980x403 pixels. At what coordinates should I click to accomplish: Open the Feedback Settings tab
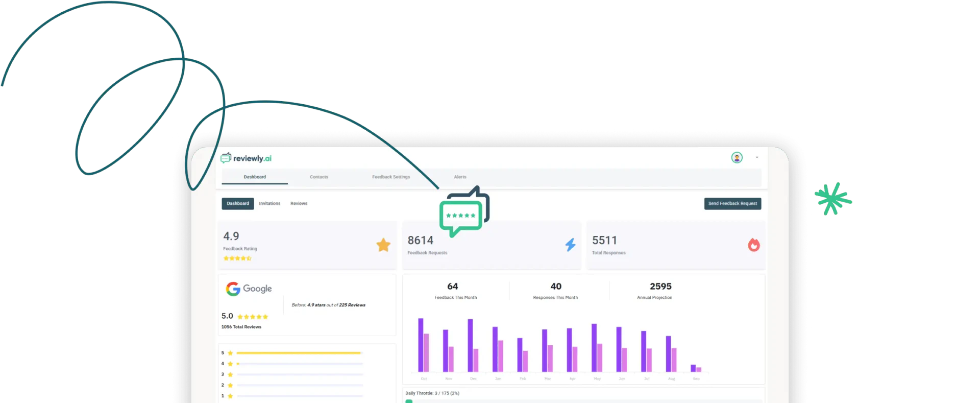[x=391, y=177]
